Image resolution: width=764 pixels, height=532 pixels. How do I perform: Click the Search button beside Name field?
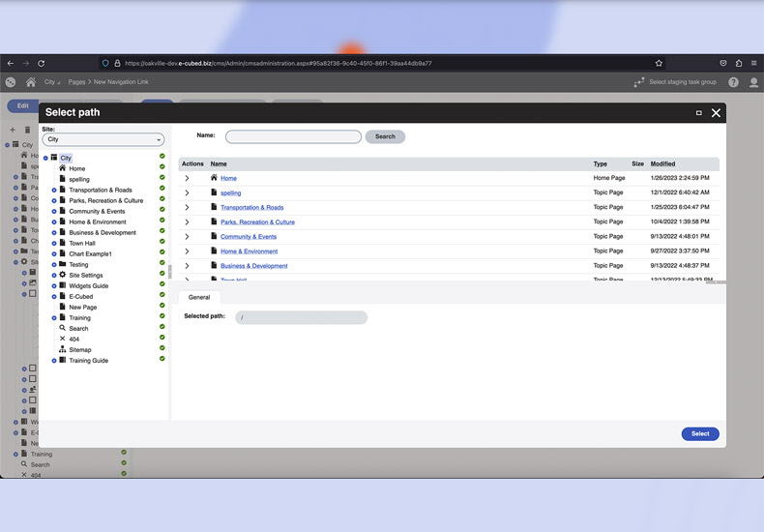(385, 136)
